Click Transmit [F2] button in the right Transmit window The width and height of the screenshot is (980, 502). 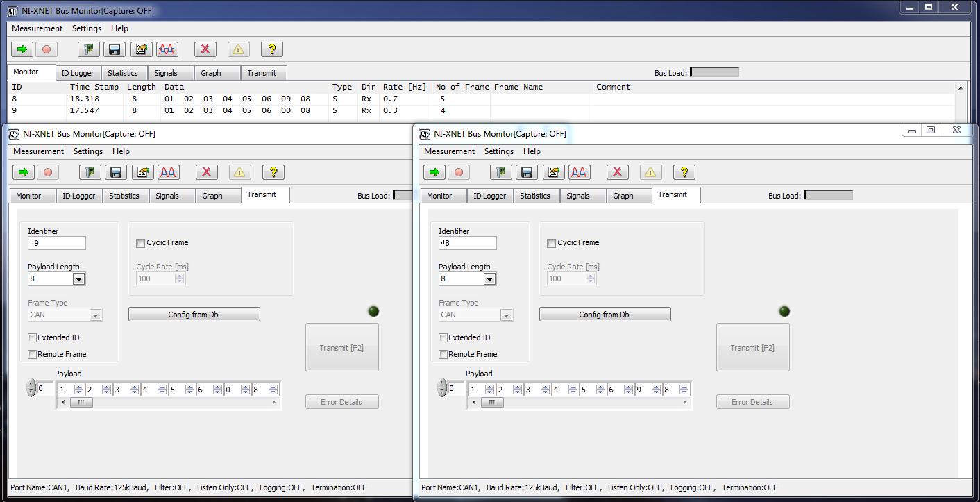click(x=753, y=347)
